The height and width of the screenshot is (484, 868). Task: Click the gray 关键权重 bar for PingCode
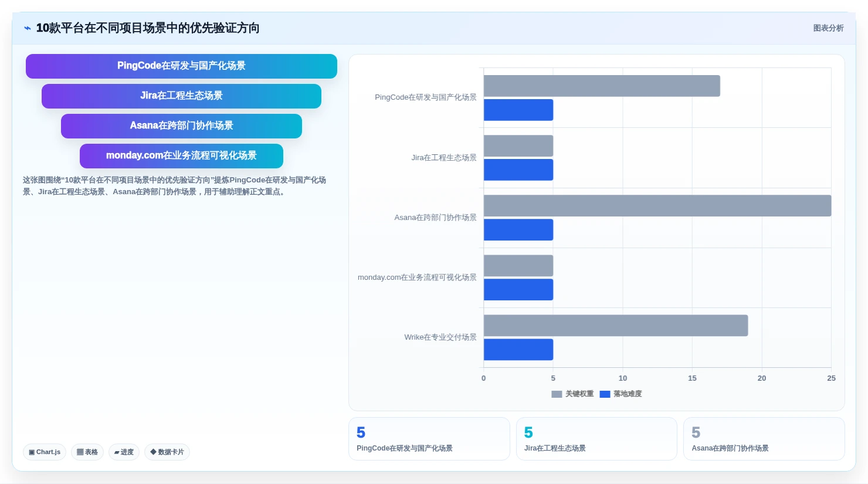[602, 86]
